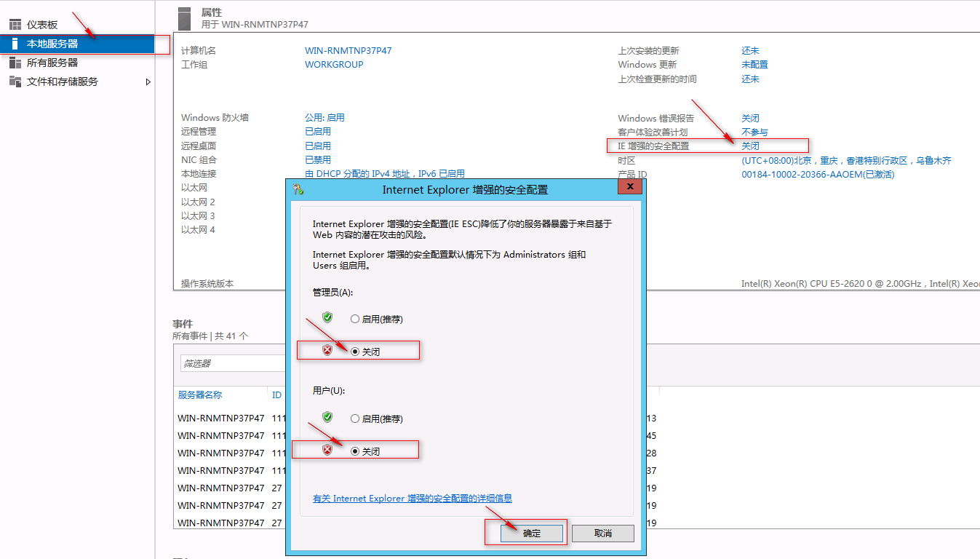Sort events by ID column header
The height and width of the screenshot is (559, 980).
[276, 395]
